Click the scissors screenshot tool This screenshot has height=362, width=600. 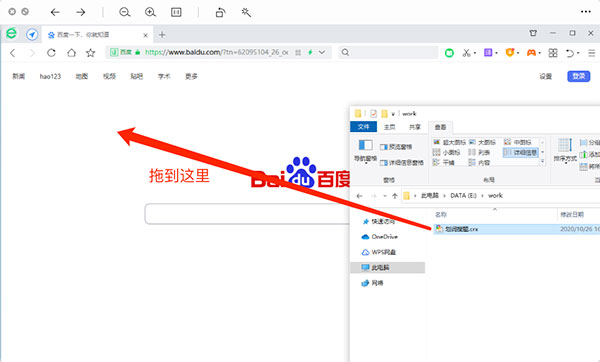[x=466, y=53]
